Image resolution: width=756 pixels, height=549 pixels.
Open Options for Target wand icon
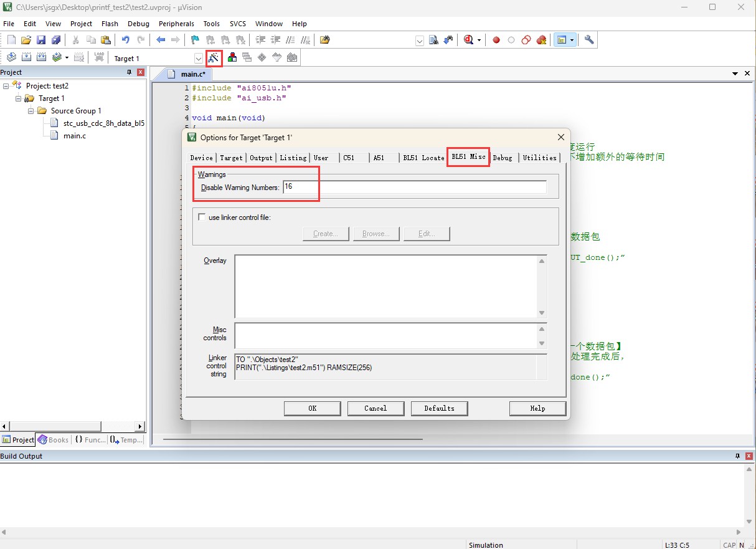(x=214, y=58)
